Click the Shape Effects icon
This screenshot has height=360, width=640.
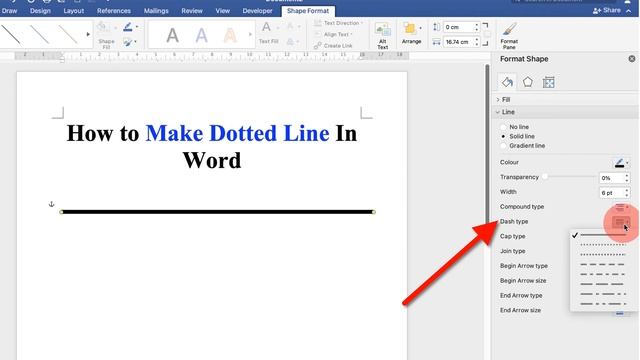(x=128, y=42)
